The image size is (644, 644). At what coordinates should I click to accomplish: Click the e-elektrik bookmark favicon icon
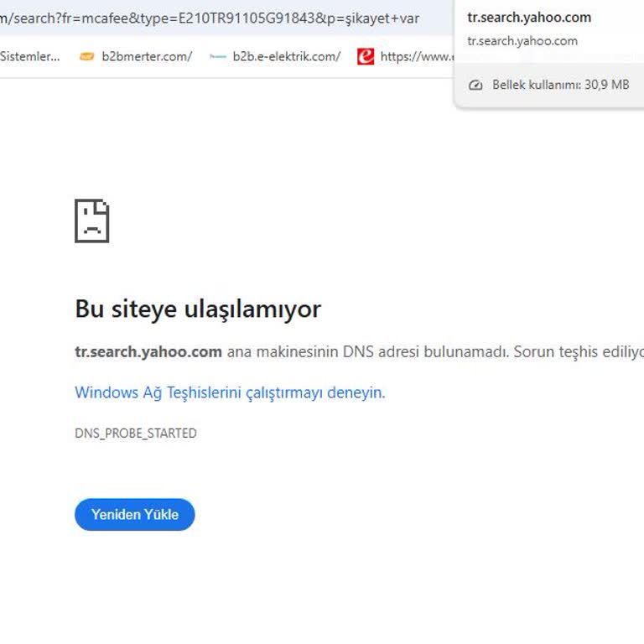217,57
